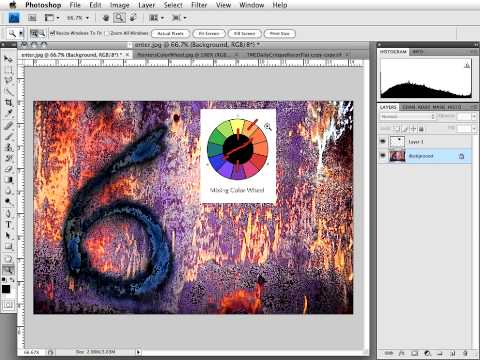Toggle lock position in Layers panel
This screenshot has width=480, height=360.
(413, 128)
